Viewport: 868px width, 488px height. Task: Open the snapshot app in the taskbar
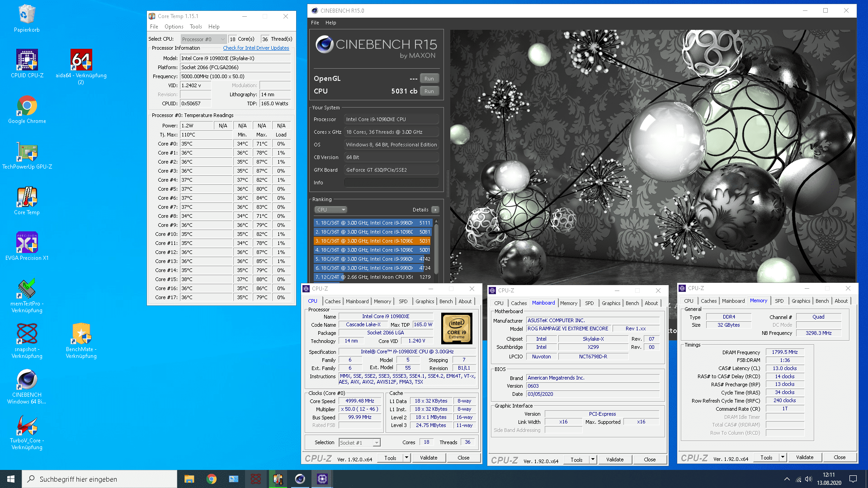(x=255, y=479)
